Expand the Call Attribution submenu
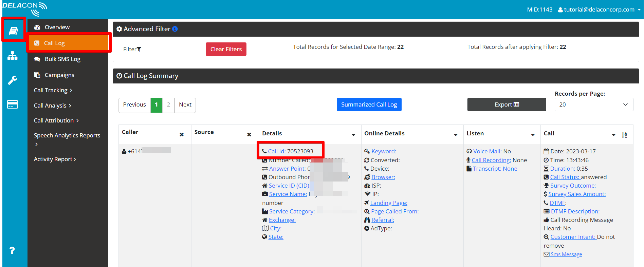 point(56,120)
